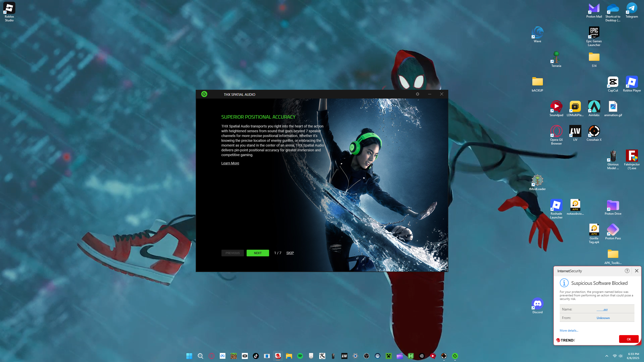Viewport: 644px width, 362px height.
Task: Select the Opera GX Browser desktop icon
Action: click(556, 135)
